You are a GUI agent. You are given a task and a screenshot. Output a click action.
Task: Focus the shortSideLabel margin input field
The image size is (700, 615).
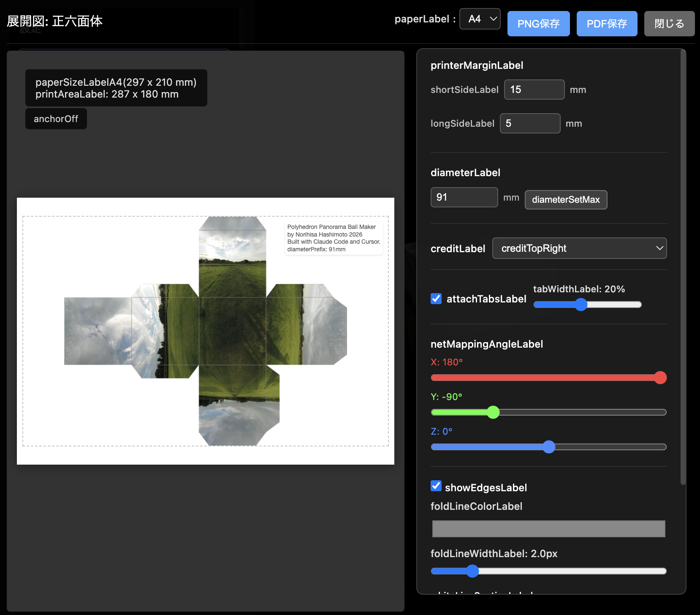(534, 90)
